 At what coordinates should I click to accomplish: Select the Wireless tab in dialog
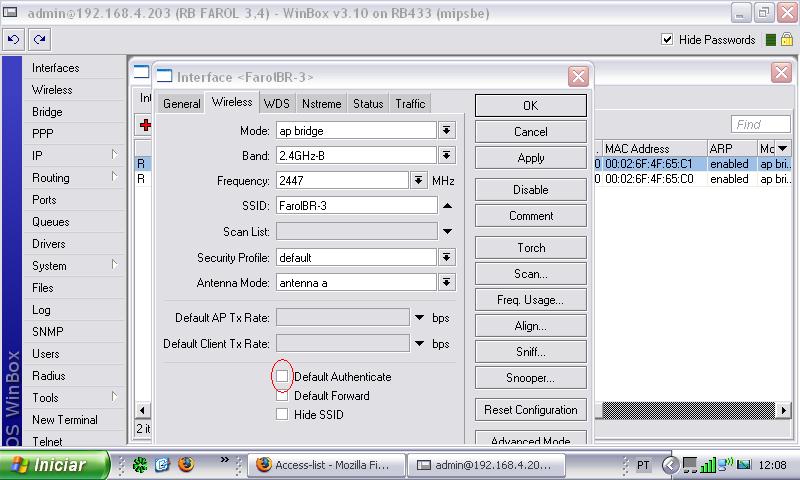coord(232,102)
